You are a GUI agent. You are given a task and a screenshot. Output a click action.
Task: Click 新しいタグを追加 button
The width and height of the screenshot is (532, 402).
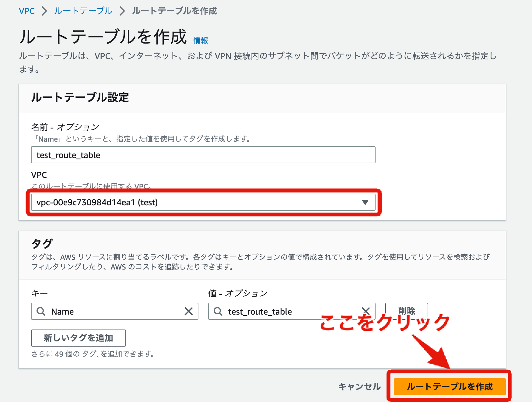(x=79, y=338)
